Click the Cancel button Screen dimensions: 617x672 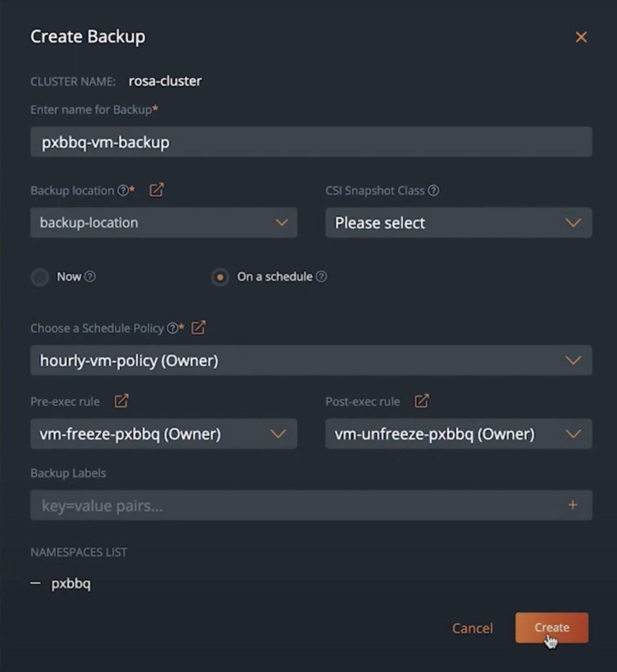coord(472,628)
